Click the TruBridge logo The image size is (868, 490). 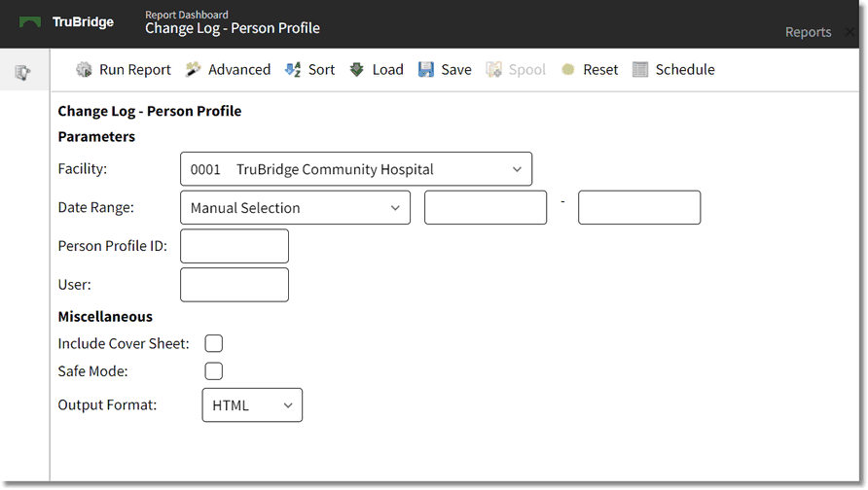(x=66, y=22)
